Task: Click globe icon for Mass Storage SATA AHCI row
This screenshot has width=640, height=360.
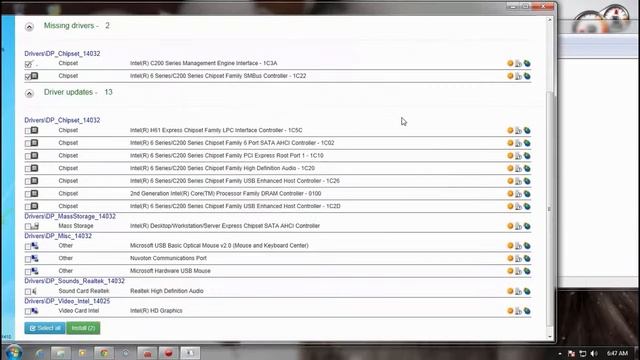Action: click(527, 226)
